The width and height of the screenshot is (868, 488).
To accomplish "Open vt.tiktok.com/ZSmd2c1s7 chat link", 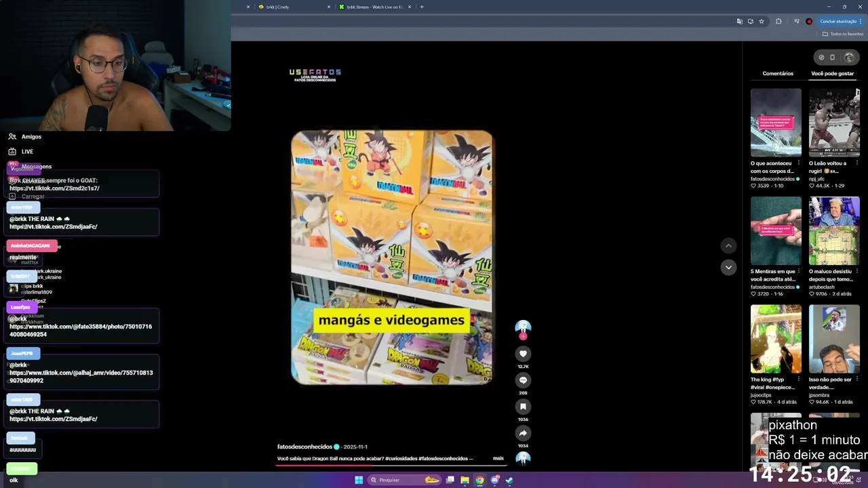I will pos(54,188).
